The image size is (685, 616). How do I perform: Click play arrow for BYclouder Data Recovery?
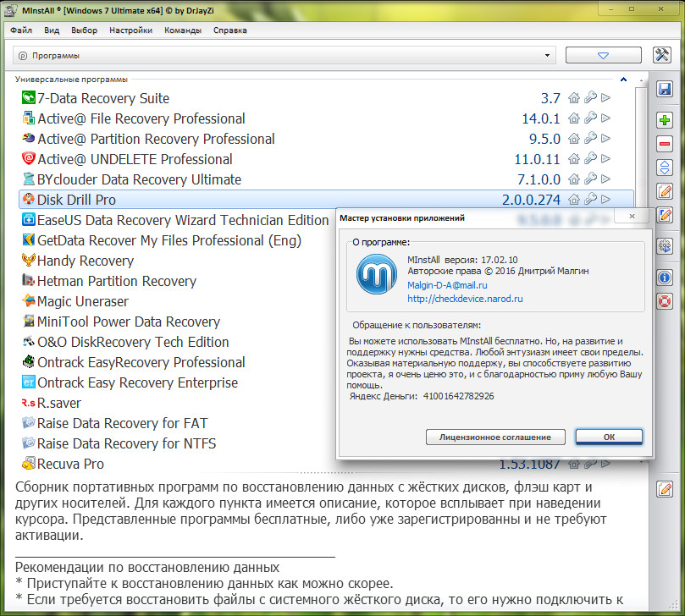tap(606, 179)
